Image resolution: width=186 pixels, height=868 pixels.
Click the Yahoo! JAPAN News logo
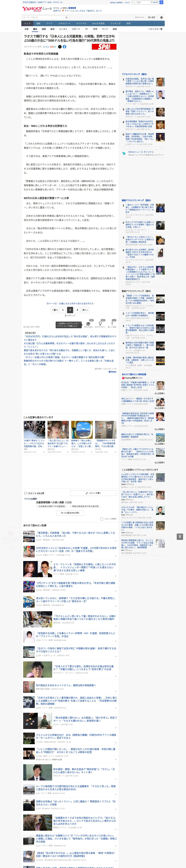tap(37, 9)
